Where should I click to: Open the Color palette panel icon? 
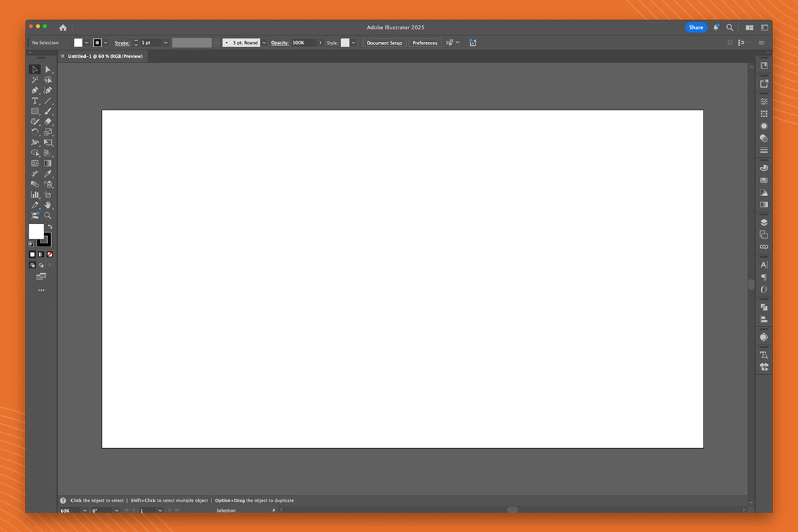pos(764,168)
